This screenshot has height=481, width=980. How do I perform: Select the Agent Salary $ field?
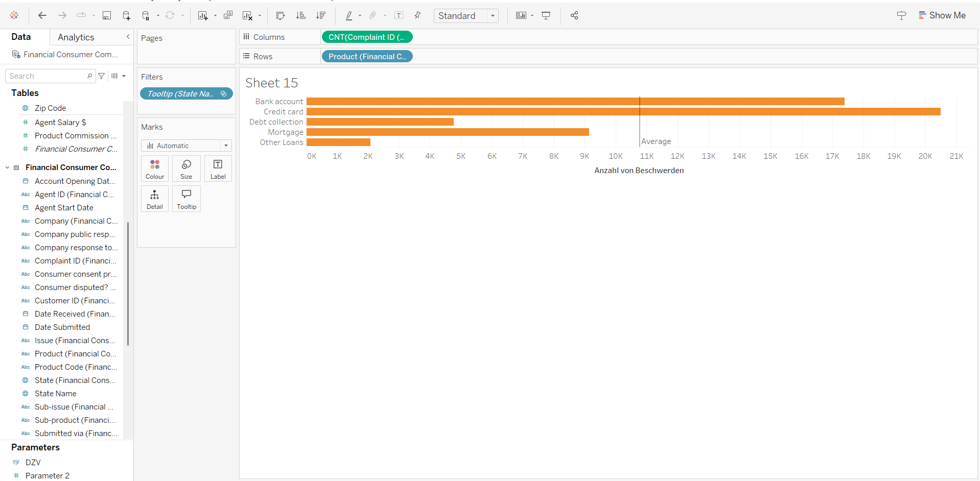coord(60,123)
